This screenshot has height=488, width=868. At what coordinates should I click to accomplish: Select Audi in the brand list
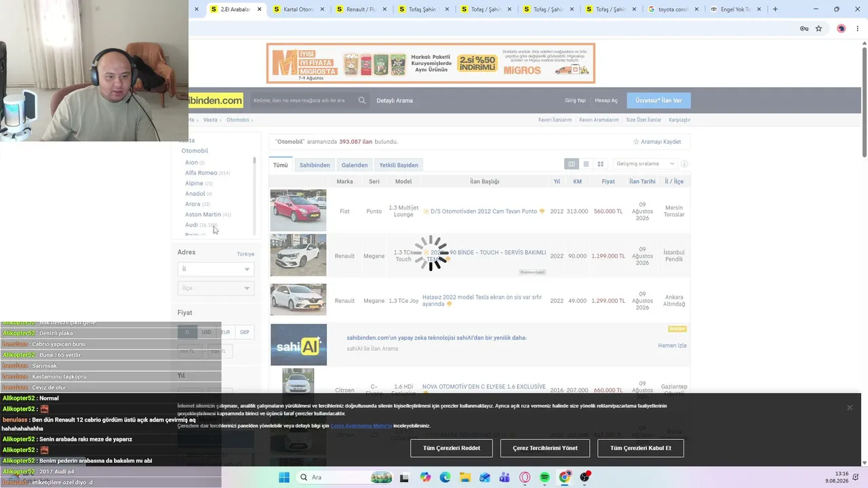(x=192, y=224)
